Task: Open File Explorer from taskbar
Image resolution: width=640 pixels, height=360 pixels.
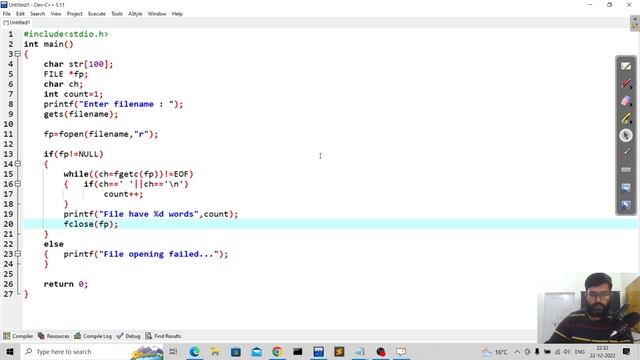Action: point(215,351)
